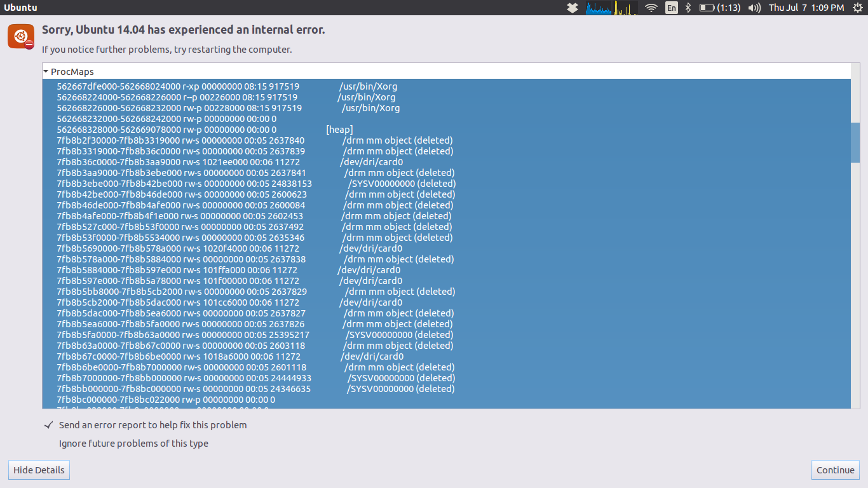Open the Bluetooth indicator menu
The width and height of the screenshot is (868, 488).
click(688, 8)
